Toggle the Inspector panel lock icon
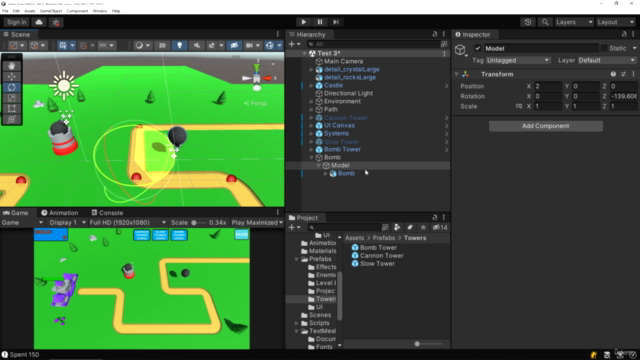640x360 pixels. click(624, 34)
